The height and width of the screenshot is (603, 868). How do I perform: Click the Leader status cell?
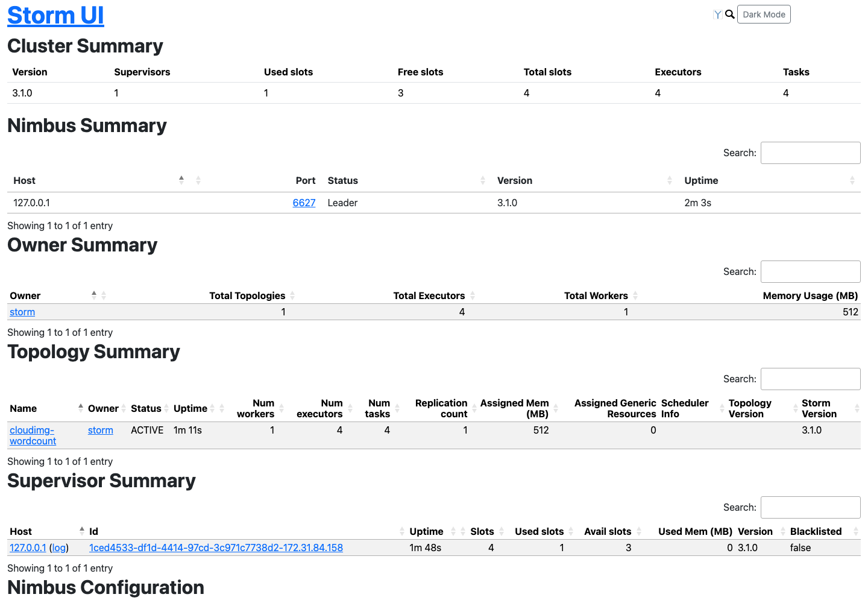coord(343,203)
